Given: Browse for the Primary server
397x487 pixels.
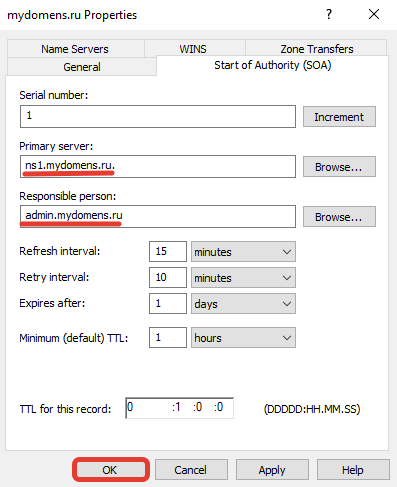Looking at the screenshot, I should point(339,166).
